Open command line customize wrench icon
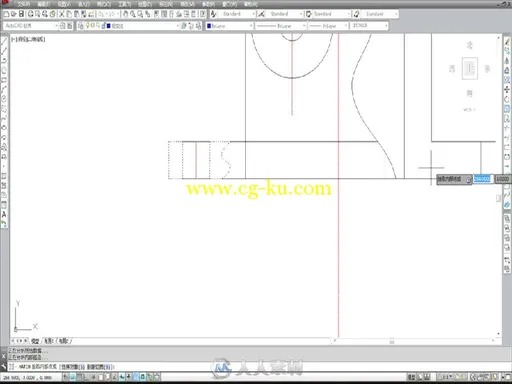 3,367
